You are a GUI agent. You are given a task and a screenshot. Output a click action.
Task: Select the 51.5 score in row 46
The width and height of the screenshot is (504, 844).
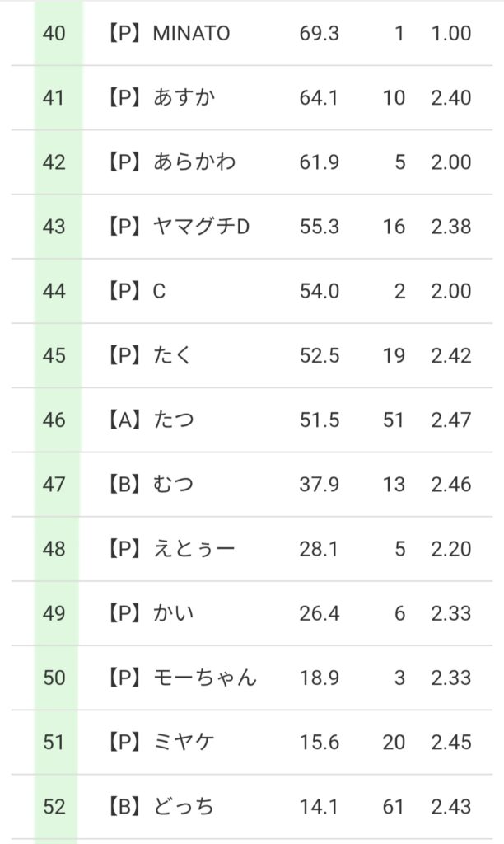click(320, 420)
